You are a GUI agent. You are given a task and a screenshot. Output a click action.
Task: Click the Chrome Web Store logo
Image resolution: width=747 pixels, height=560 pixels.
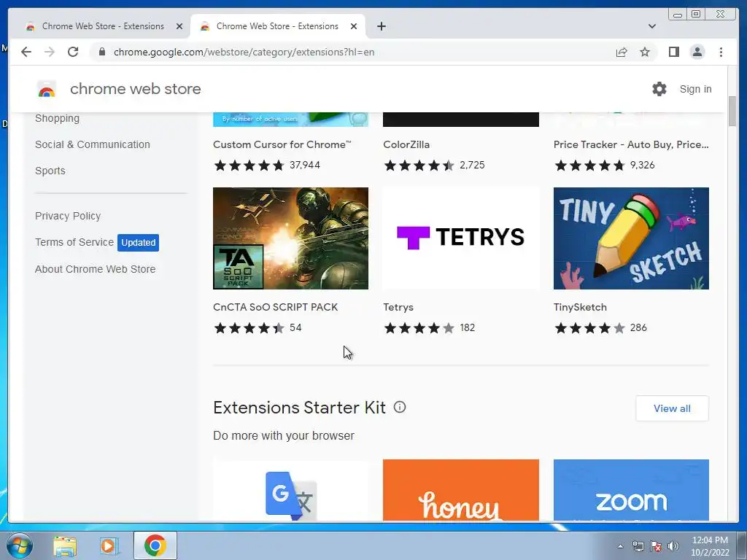[47, 89]
